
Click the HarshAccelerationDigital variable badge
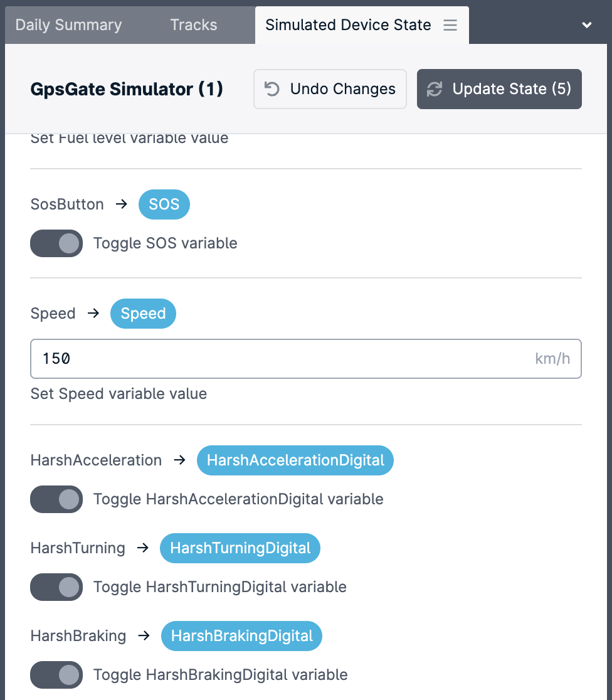point(295,460)
